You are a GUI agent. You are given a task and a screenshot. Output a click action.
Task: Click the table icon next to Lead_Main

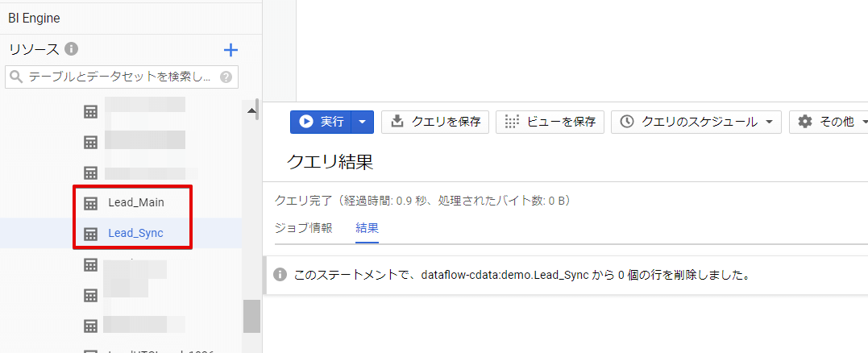[90, 203]
